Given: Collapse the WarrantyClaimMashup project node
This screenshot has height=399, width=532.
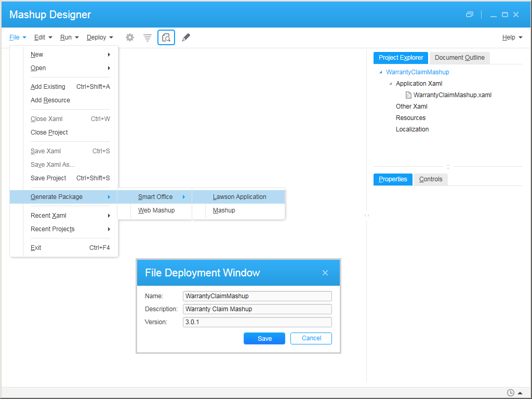Looking at the screenshot, I should [381, 72].
